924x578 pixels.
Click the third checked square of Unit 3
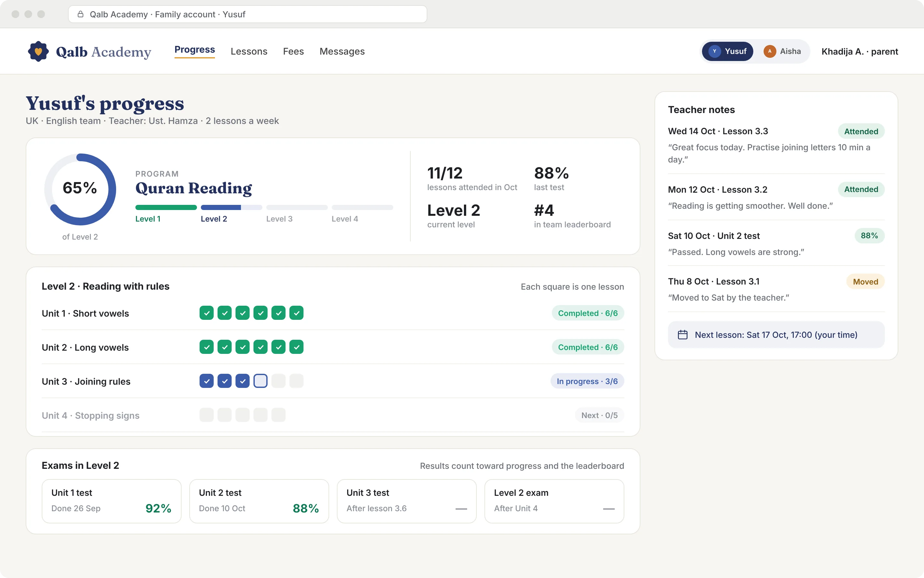[243, 381]
